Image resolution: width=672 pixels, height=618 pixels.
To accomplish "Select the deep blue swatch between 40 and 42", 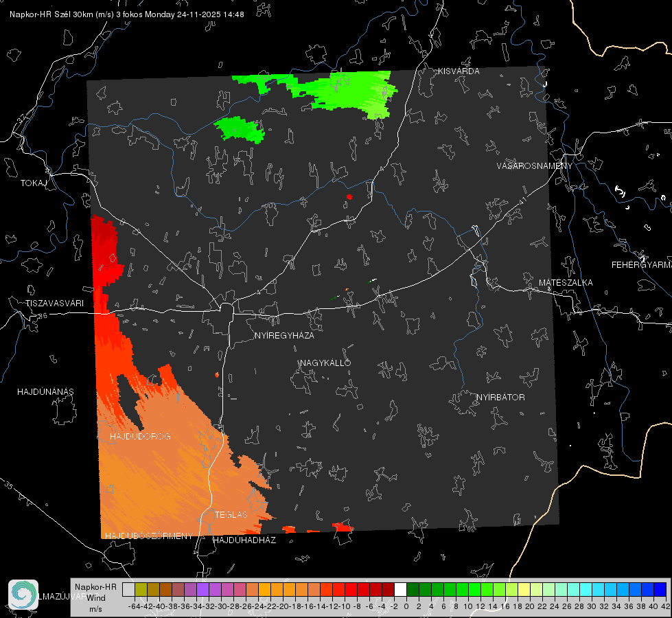I will [660, 589].
